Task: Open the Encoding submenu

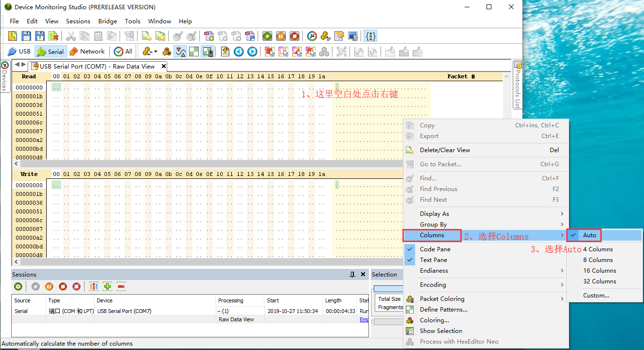Action: click(433, 284)
